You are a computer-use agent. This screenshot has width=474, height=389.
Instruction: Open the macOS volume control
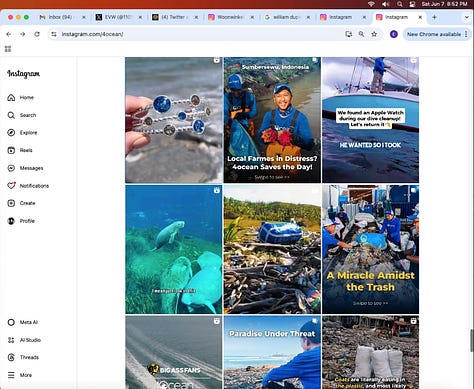point(385,4)
